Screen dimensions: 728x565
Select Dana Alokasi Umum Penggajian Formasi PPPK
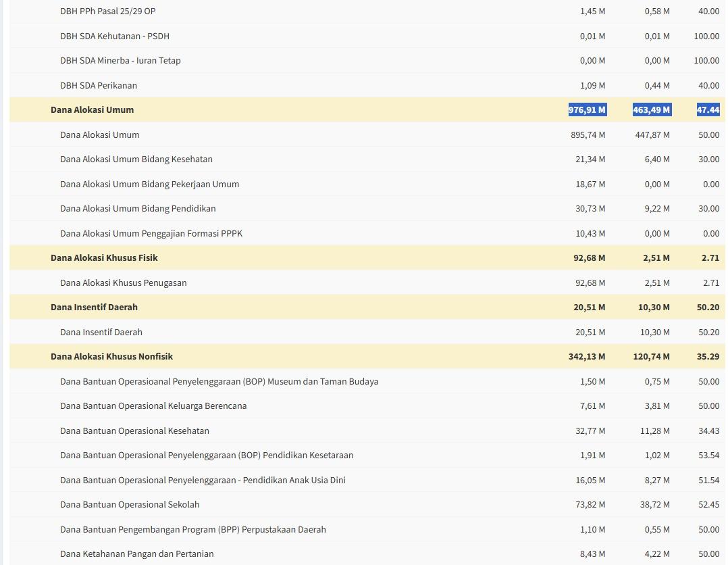(x=151, y=233)
